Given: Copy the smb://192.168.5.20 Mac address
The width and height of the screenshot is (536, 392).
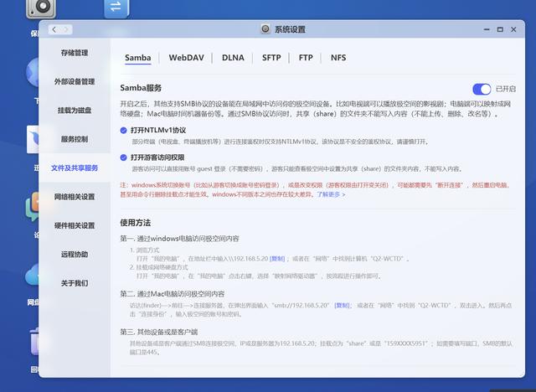Looking at the screenshot, I should [x=342, y=305].
